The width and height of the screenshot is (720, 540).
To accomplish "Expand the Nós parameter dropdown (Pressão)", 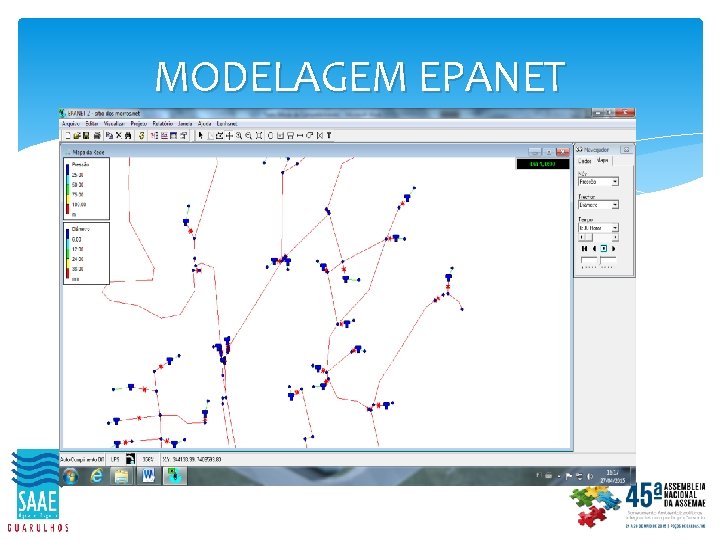I will [615, 182].
